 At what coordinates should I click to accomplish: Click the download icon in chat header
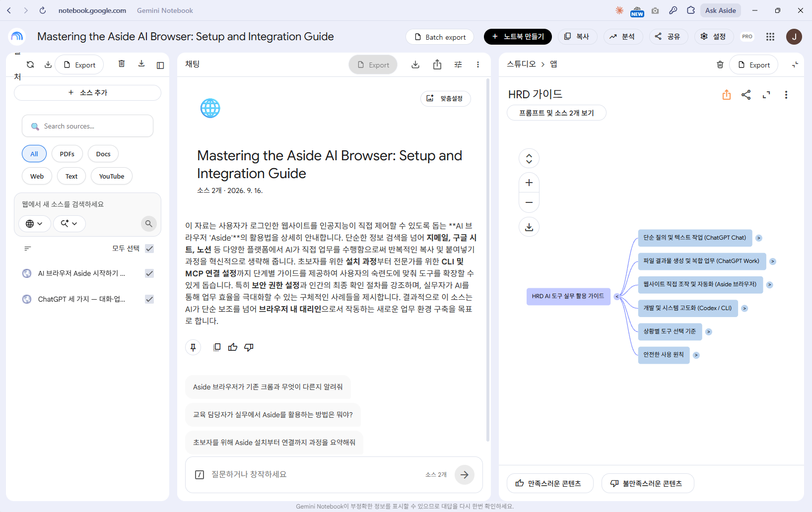coord(415,64)
